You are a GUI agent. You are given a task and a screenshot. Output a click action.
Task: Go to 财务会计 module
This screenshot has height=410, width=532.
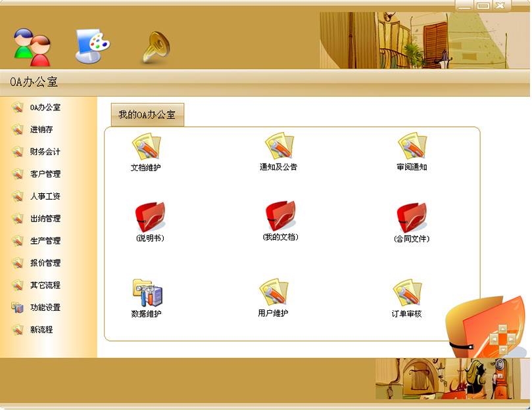45,152
